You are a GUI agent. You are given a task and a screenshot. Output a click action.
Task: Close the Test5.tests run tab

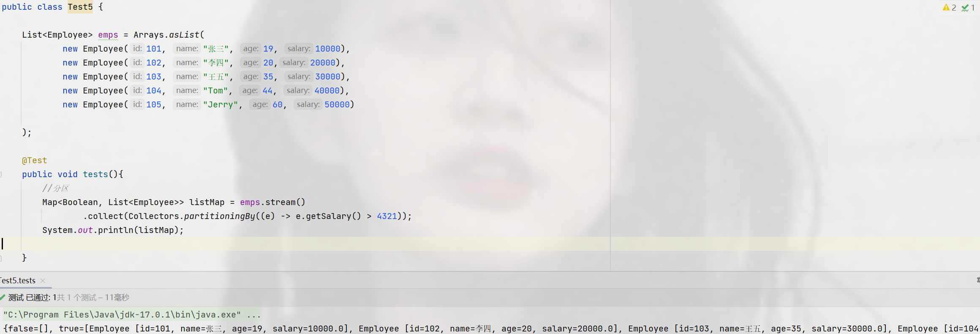click(x=43, y=281)
